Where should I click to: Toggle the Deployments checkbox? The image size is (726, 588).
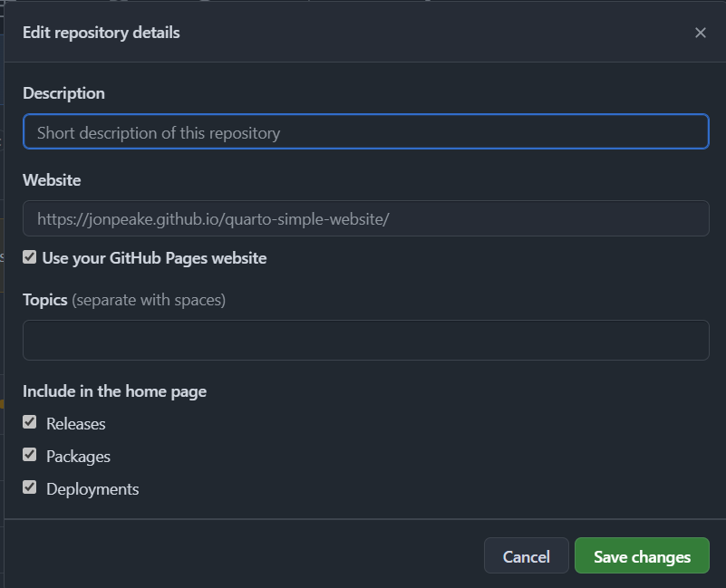(x=30, y=487)
